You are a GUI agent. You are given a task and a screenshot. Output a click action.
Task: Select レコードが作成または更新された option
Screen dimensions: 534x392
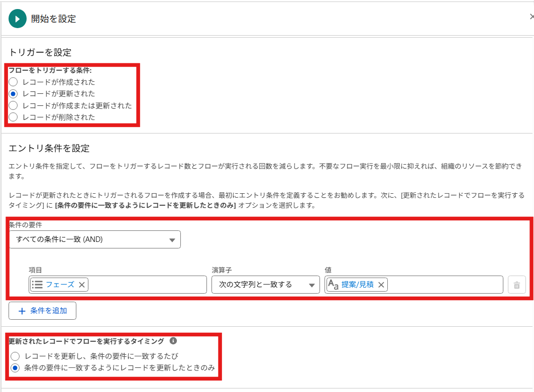pyautogui.click(x=14, y=105)
